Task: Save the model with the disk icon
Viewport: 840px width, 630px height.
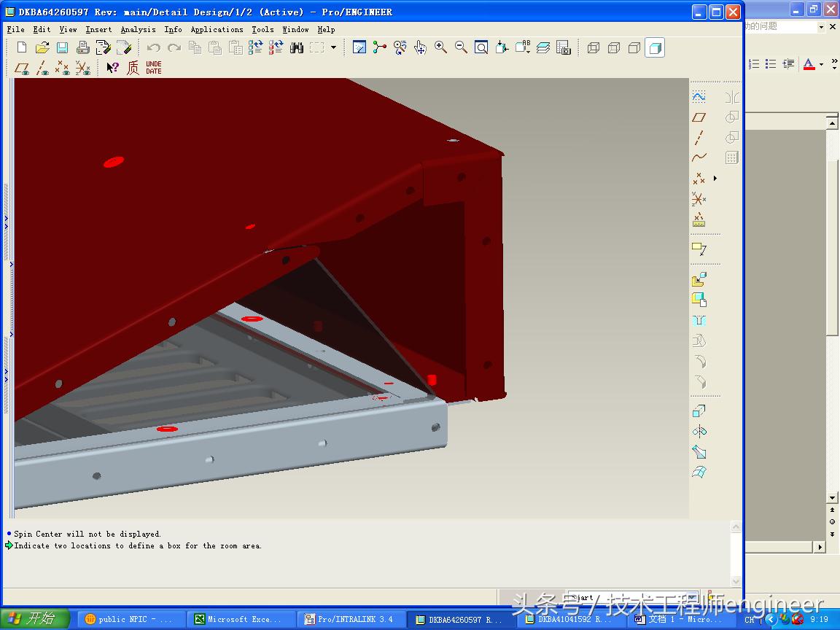Action: pos(62,47)
